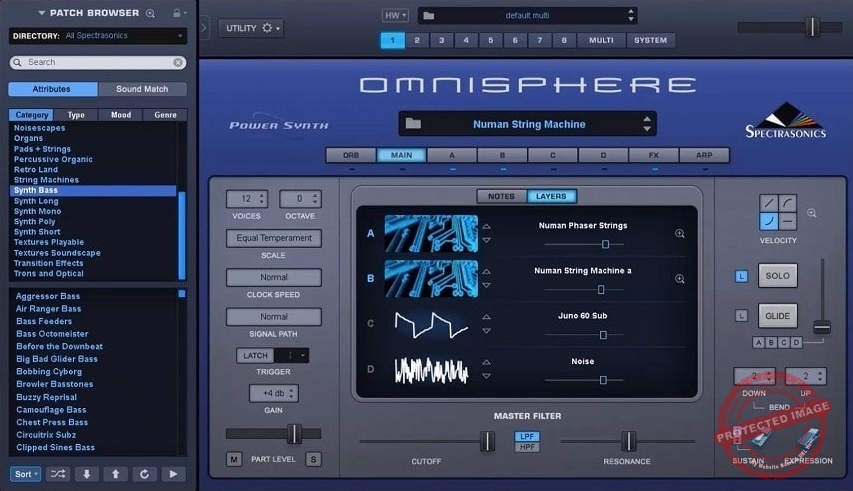Click the patch Search input field

(98, 63)
